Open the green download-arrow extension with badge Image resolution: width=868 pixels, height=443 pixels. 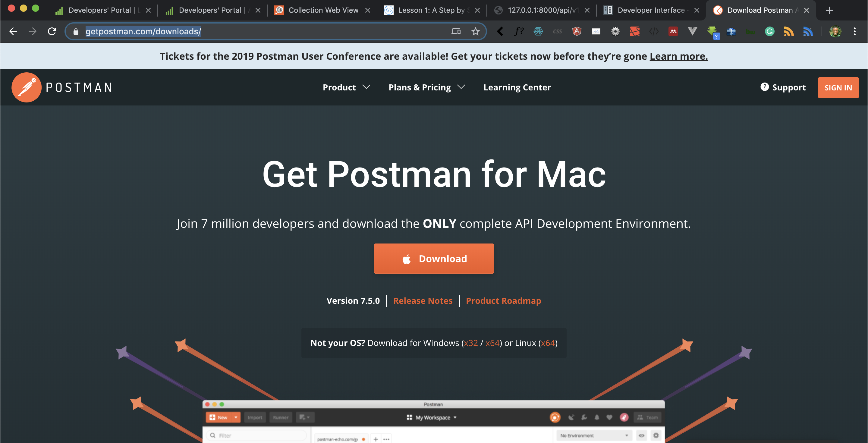click(713, 33)
